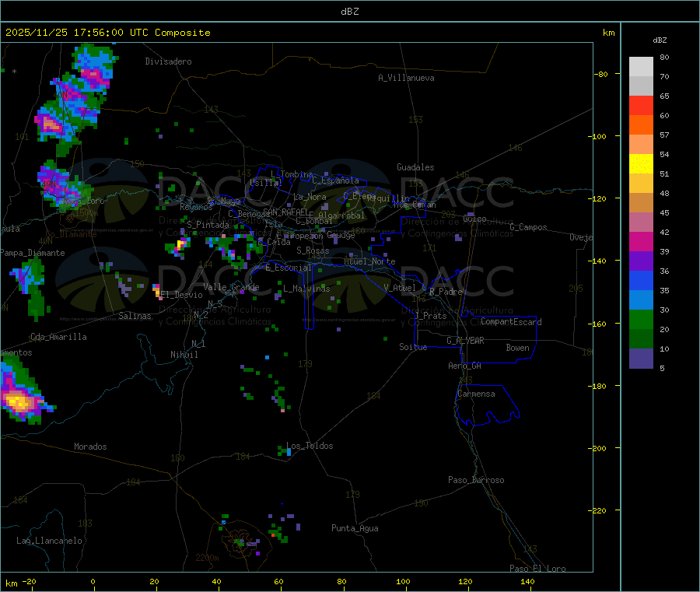The image size is (700, 592).
Task: Click the dBZ title at the top
Action: point(349,12)
